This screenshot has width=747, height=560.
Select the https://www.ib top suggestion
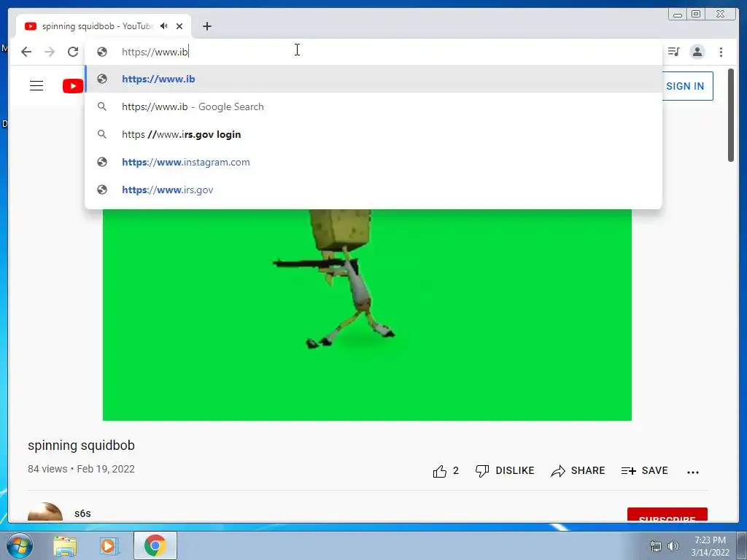tap(373, 79)
